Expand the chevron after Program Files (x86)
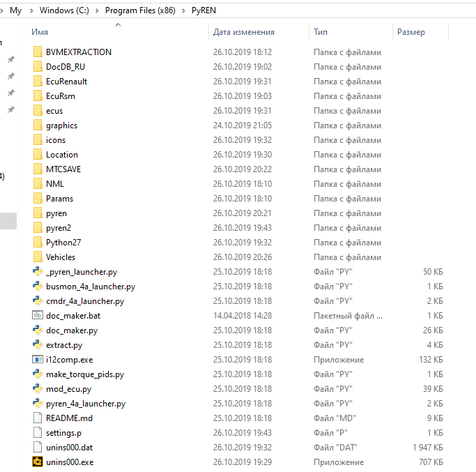476x472 pixels. [184, 10]
